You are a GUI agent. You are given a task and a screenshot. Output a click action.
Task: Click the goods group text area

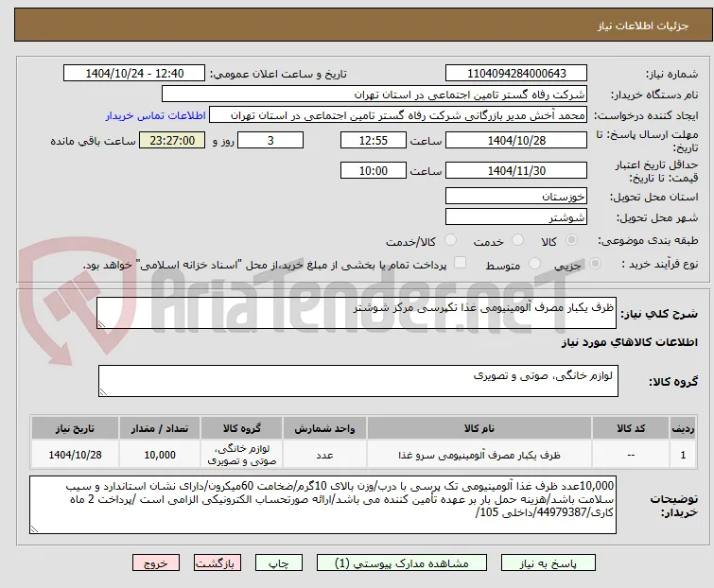[x=358, y=381]
